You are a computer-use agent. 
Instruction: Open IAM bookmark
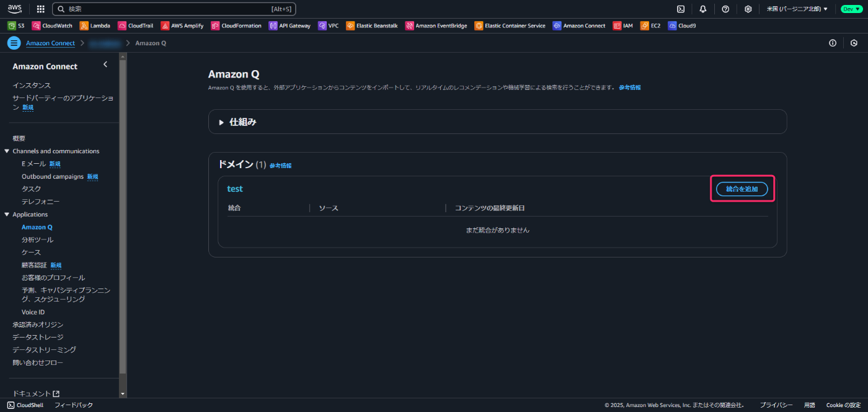623,26
